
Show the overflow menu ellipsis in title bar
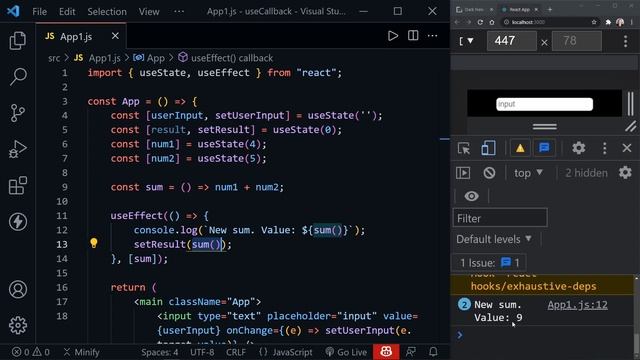pos(179,11)
